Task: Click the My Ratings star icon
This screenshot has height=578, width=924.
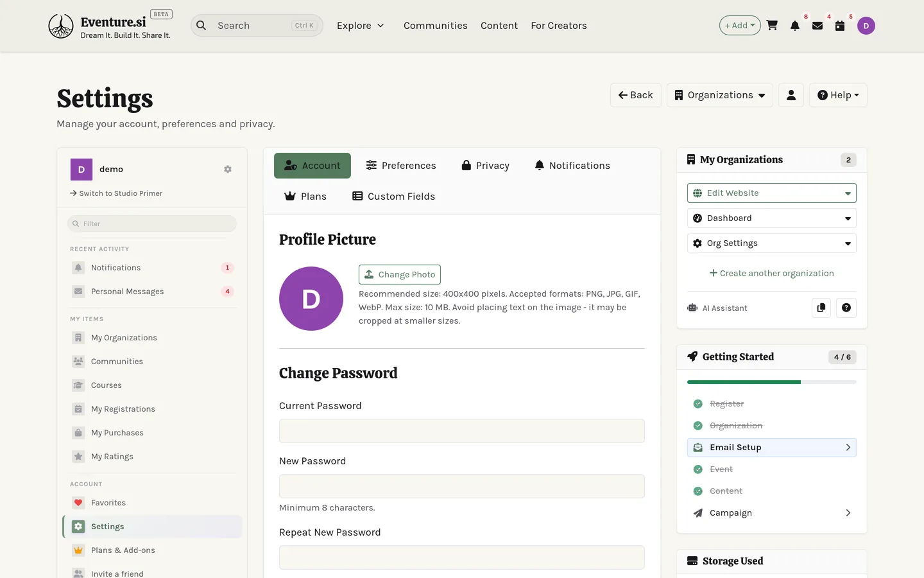Action: 78,457
